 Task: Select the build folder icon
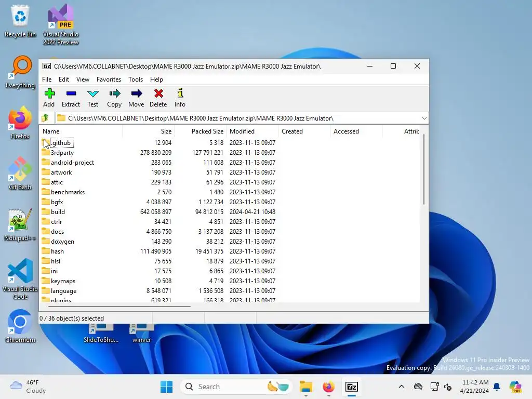pyautogui.click(x=46, y=211)
